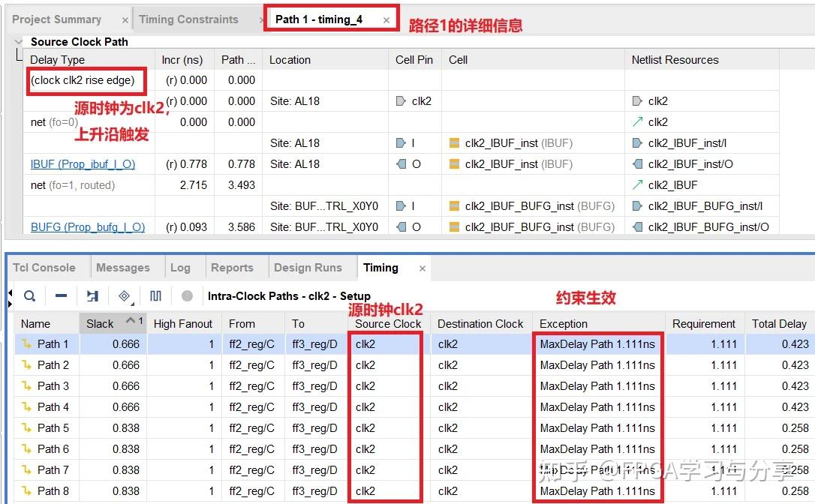Open the settings dropdown next to the diamond icon

coord(132,302)
